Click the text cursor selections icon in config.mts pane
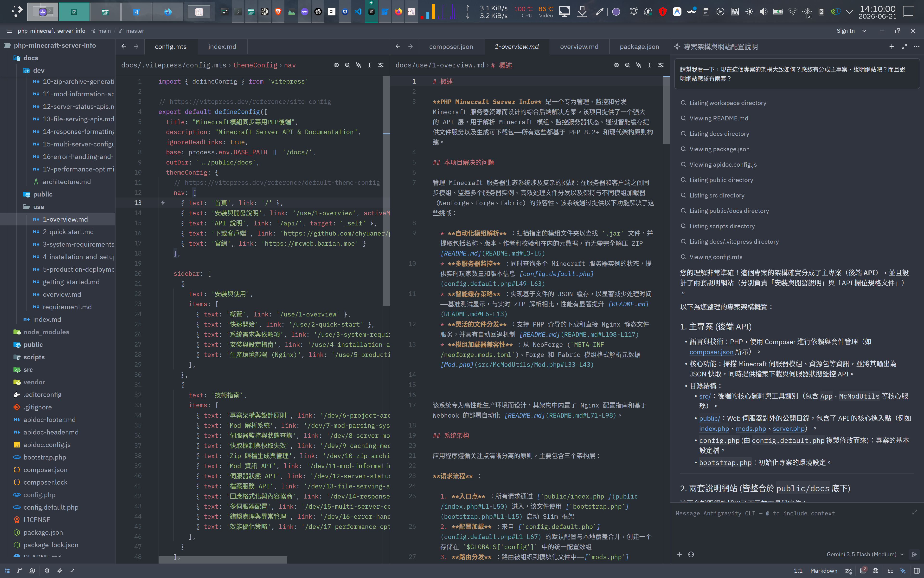This screenshot has width=924, height=578. [x=370, y=65]
